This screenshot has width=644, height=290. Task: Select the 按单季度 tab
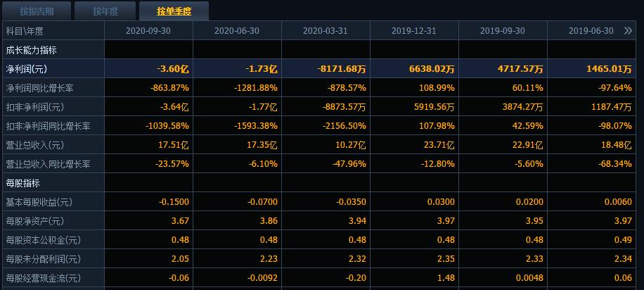pyautogui.click(x=174, y=11)
